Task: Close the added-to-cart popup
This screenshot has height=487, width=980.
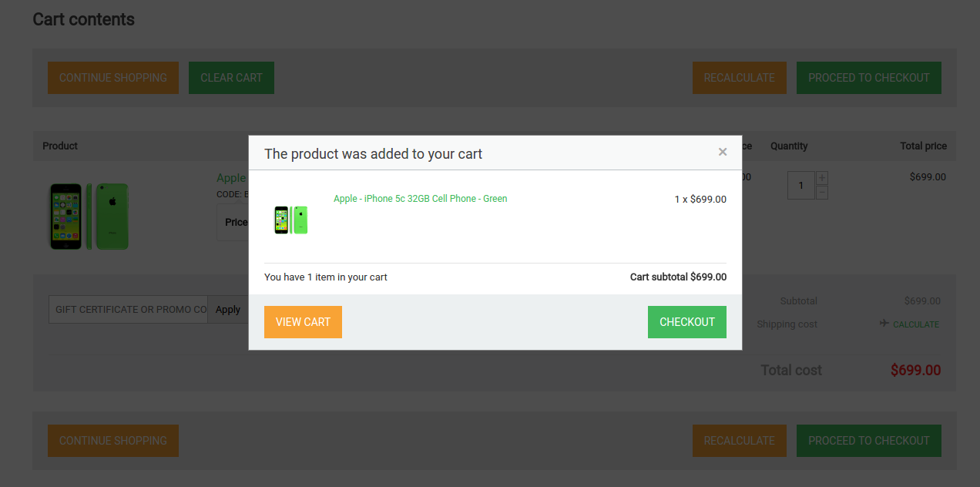Action: click(723, 152)
